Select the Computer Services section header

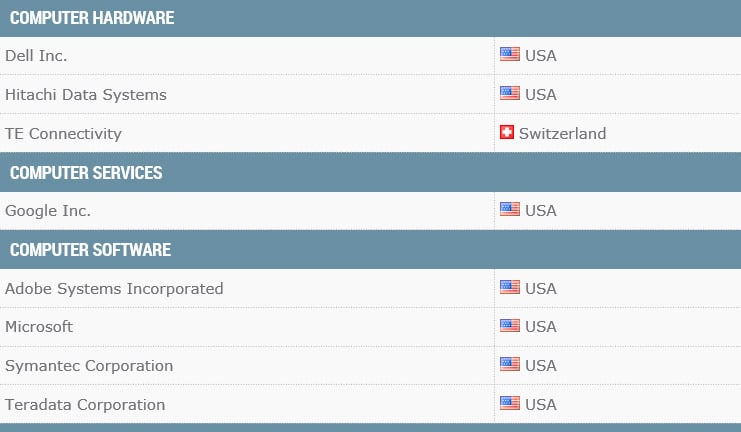(86, 173)
